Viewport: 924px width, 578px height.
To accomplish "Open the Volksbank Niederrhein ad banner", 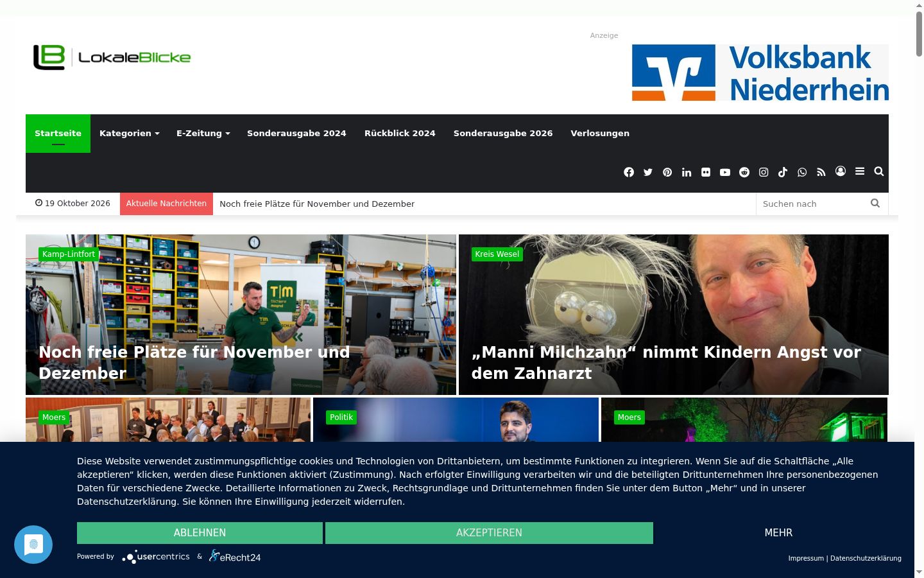I will tap(760, 73).
